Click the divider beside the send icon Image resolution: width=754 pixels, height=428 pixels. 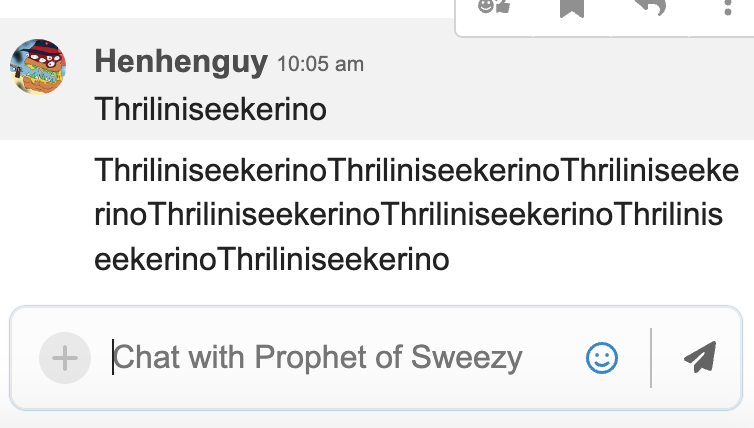[651, 357]
